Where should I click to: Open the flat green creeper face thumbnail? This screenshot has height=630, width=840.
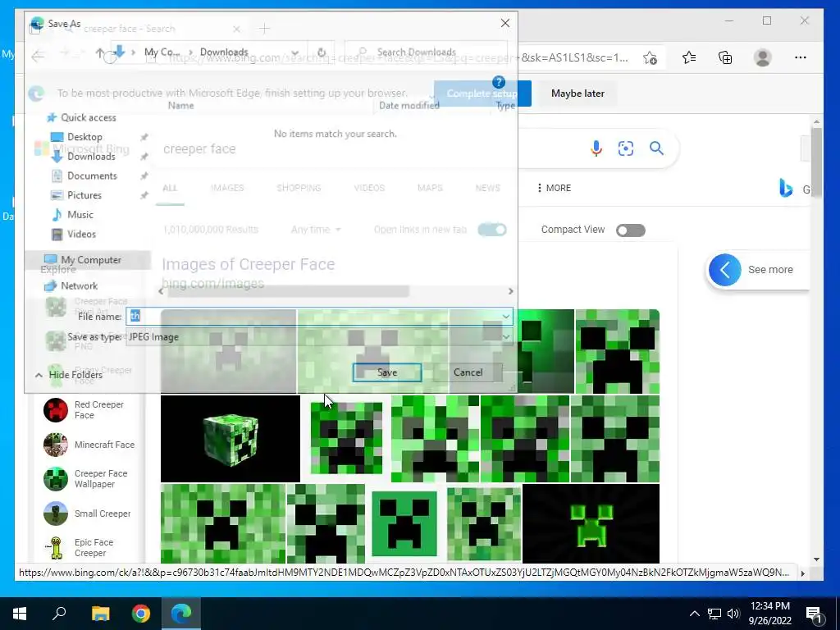(404, 523)
